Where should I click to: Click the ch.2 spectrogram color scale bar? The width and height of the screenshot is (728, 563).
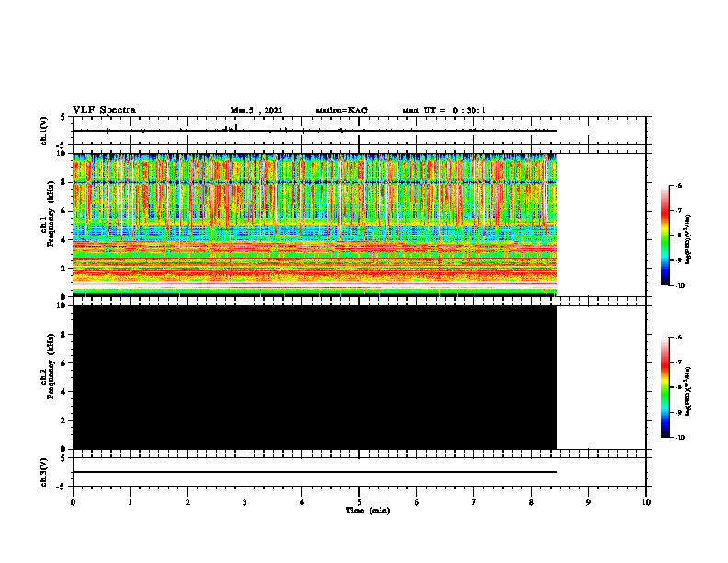tap(665, 387)
